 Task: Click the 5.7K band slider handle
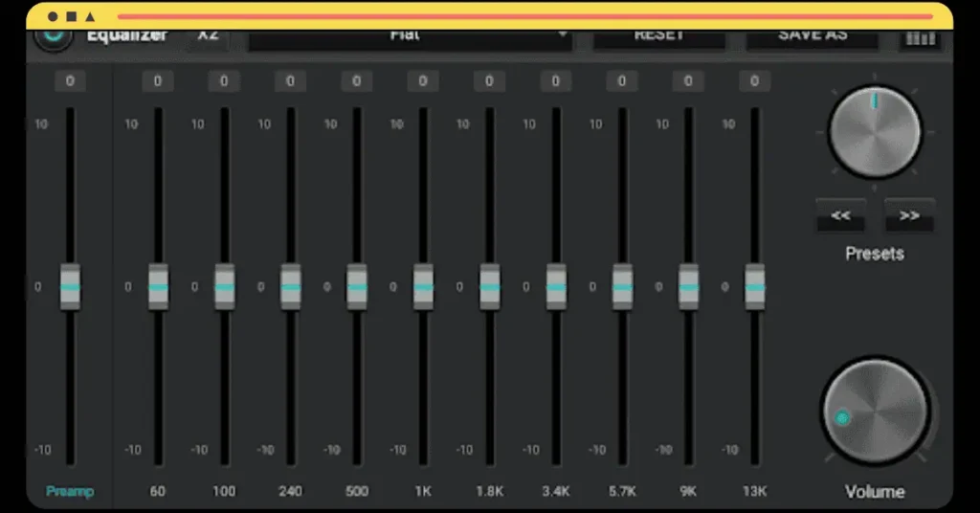coord(622,287)
